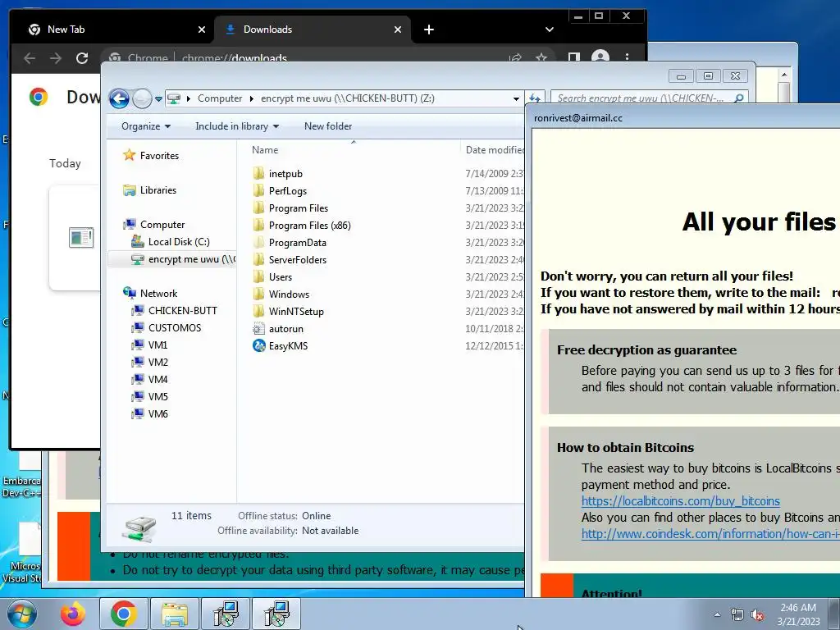This screenshot has width=840, height=630.
Task: Click the downloaded file thumbnail in Chrome Downloads
Action: pos(81,237)
